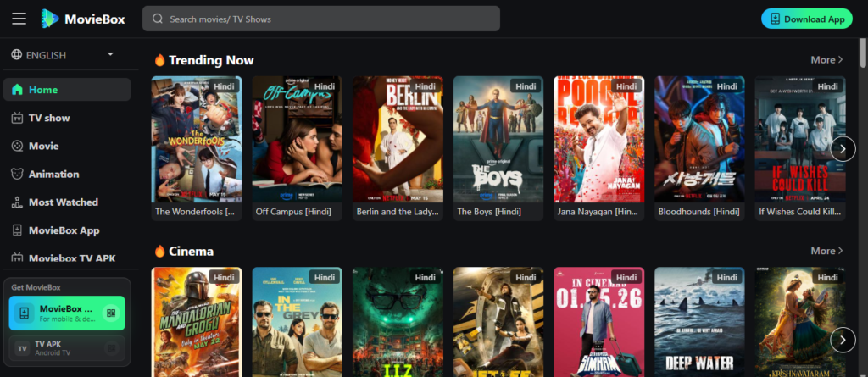Screen dimensions: 868x377
Task: Click the fire icon beside Trending Now
Action: click(160, 60)
